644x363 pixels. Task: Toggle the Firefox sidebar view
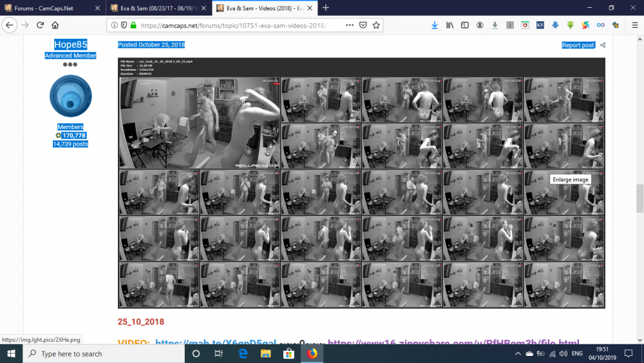465,25
